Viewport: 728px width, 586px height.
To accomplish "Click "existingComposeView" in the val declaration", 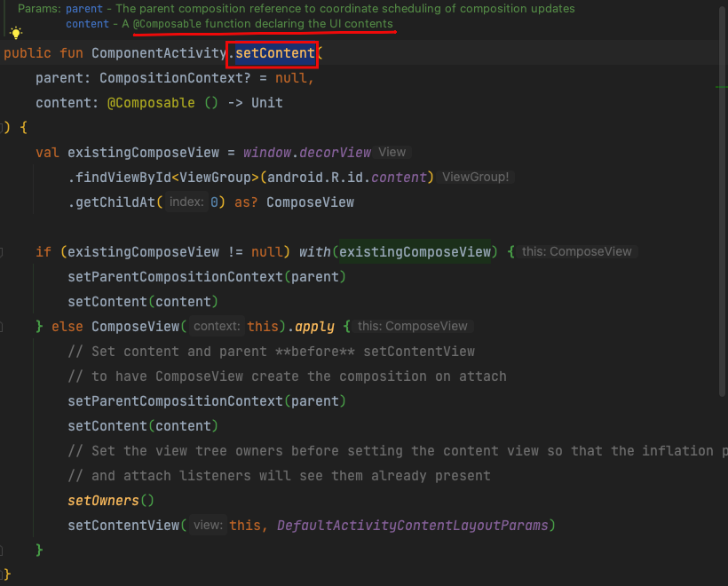I will 143,153.
